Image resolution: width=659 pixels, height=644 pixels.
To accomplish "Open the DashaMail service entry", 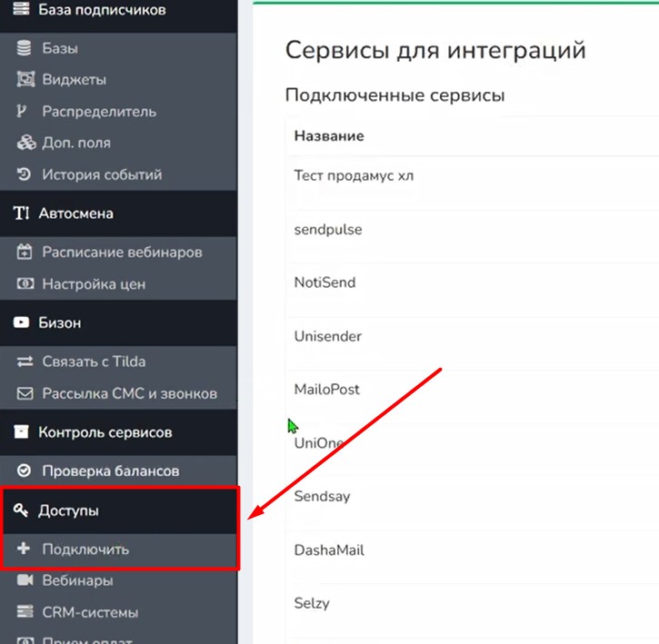I will pyautogui.click(x=330, y=550).
